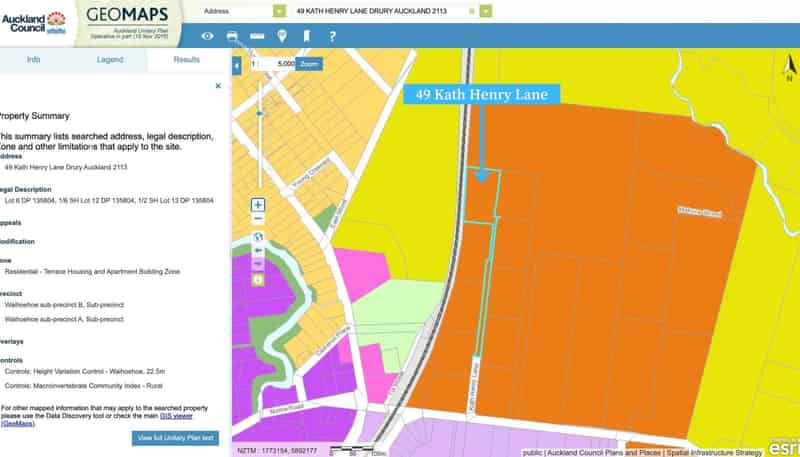Screen dimensions: 800x457
Task: Zoom in with the plus button
Action: coord(258,205)
